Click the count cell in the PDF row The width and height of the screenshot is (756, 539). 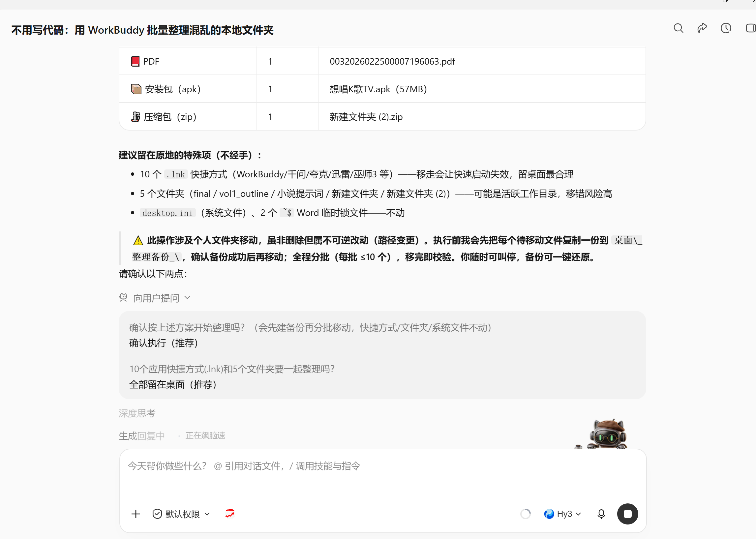(287, 61)
